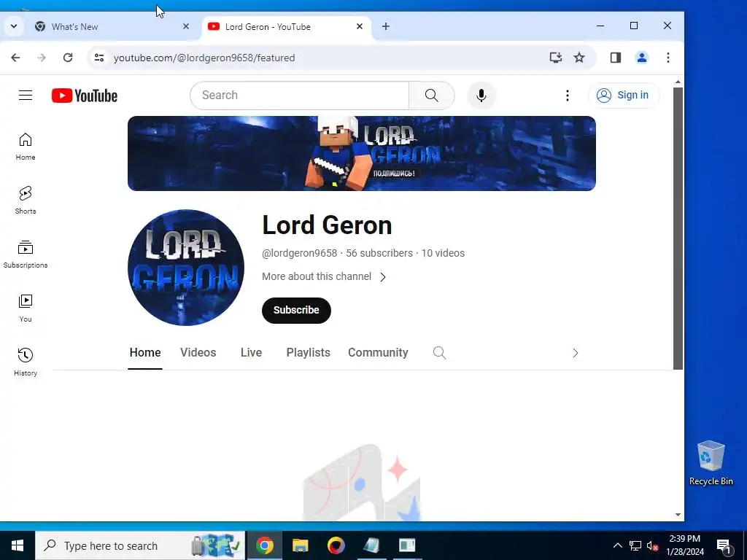Subscribe to Lord Geron channel

[296, 311]
